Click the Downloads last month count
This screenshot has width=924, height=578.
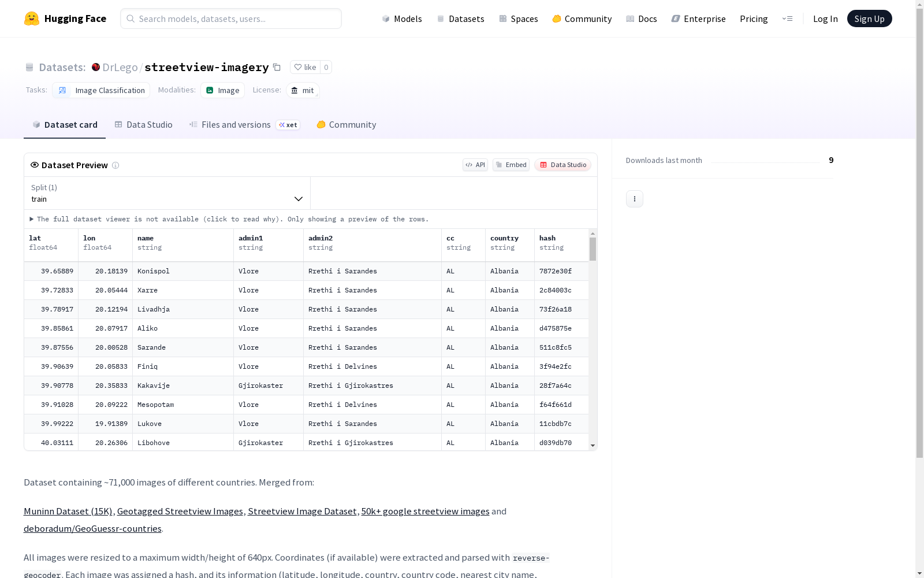pyautogui.click(x=831, y=160)
